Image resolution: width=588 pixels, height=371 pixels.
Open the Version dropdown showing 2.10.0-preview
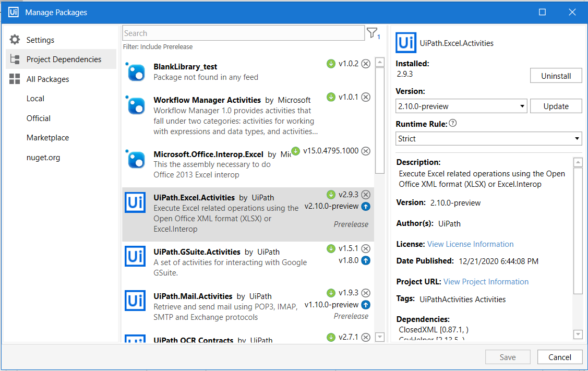(461, 106)
